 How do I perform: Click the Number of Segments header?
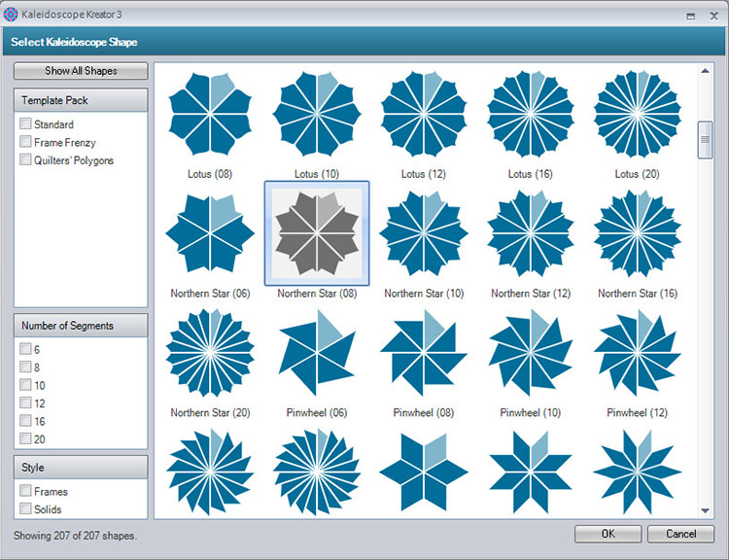point(81,326)
